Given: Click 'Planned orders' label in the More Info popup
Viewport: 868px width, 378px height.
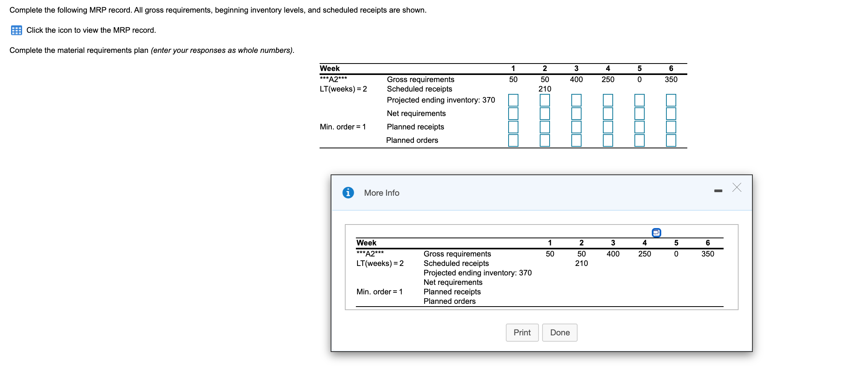Looking at the screenshot, I should click(x=450, y=301).
